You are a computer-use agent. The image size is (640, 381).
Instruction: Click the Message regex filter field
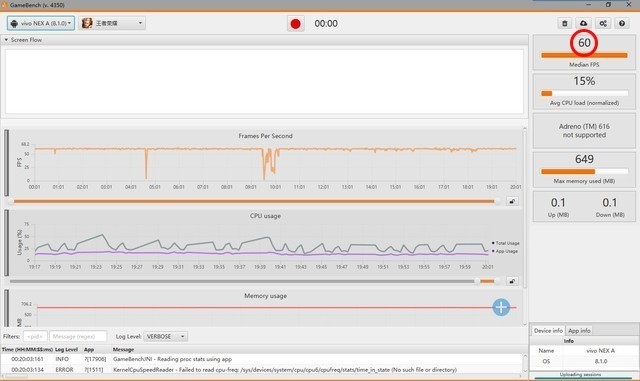(78, 336)
